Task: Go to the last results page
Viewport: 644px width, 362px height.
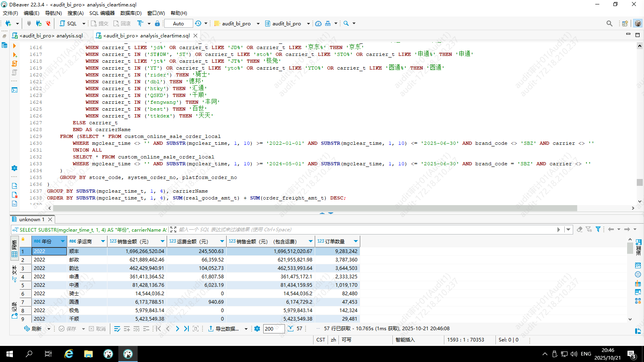Action: [186, 329]
